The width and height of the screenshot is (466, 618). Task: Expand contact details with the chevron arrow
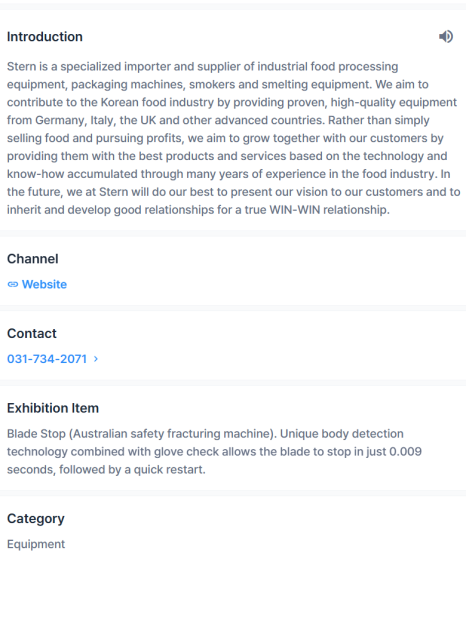(x=95, y=359)
